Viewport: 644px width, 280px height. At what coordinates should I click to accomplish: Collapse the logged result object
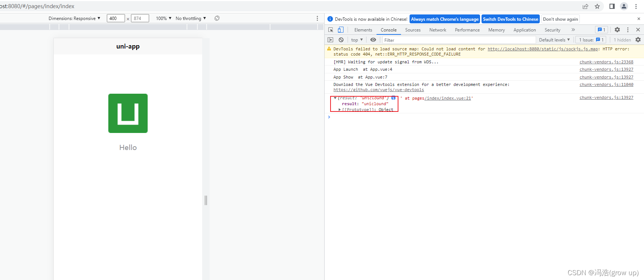coord(335,98)
